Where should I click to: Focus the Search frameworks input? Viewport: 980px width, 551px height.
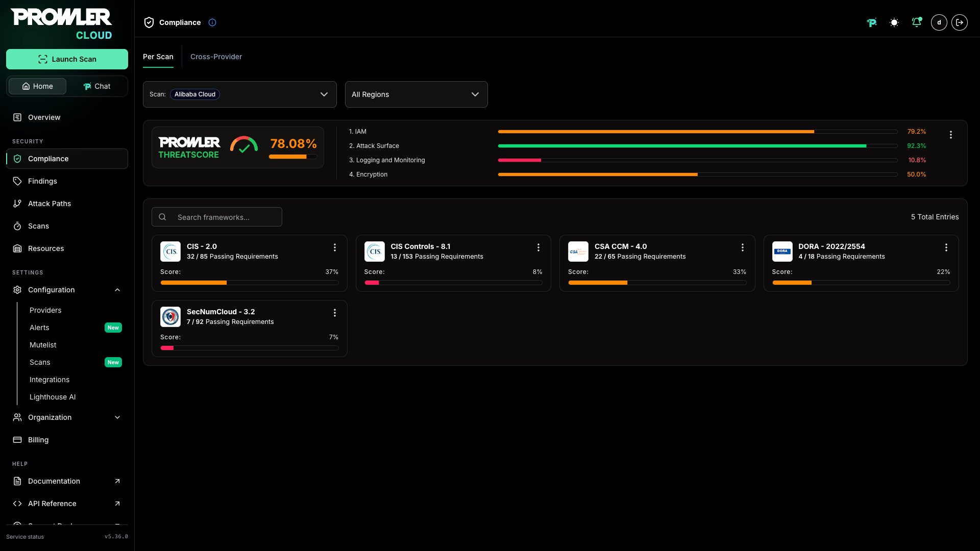click(x=217, y=217)
